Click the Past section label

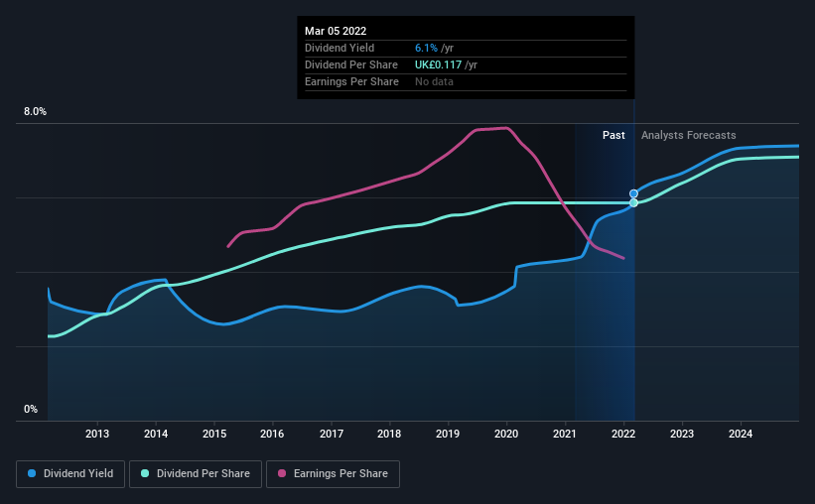point(613,135)
